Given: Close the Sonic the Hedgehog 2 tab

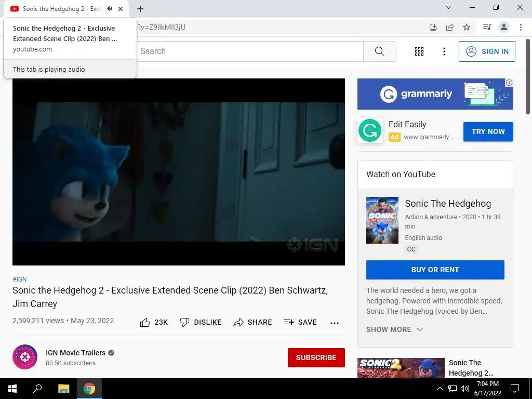Looking at the screenshot, I should 121,9.
